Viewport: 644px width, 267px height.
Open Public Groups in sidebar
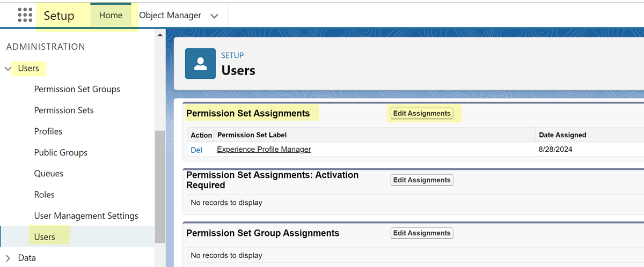[61, 152]
